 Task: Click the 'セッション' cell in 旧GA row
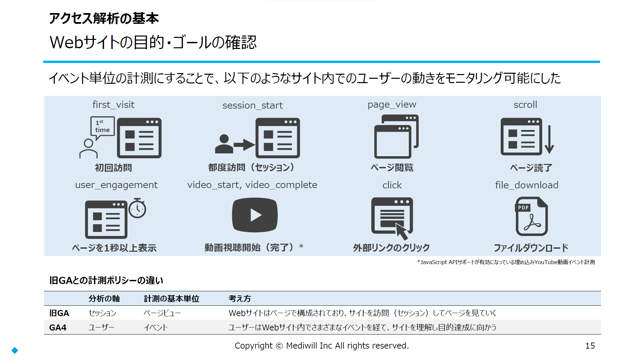pyautogui.click(x=102, y=313)
